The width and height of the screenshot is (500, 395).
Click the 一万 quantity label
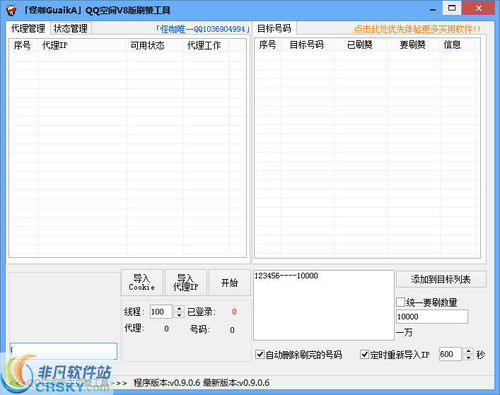click(404, 332)
